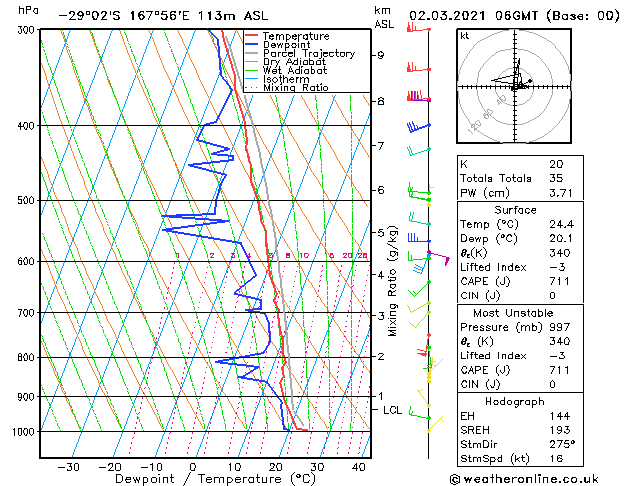Image resolution: width=629 pixels, height=486 pixels.
Task: Click the '40' temperature axis label
Action: (x=359, y=467)
